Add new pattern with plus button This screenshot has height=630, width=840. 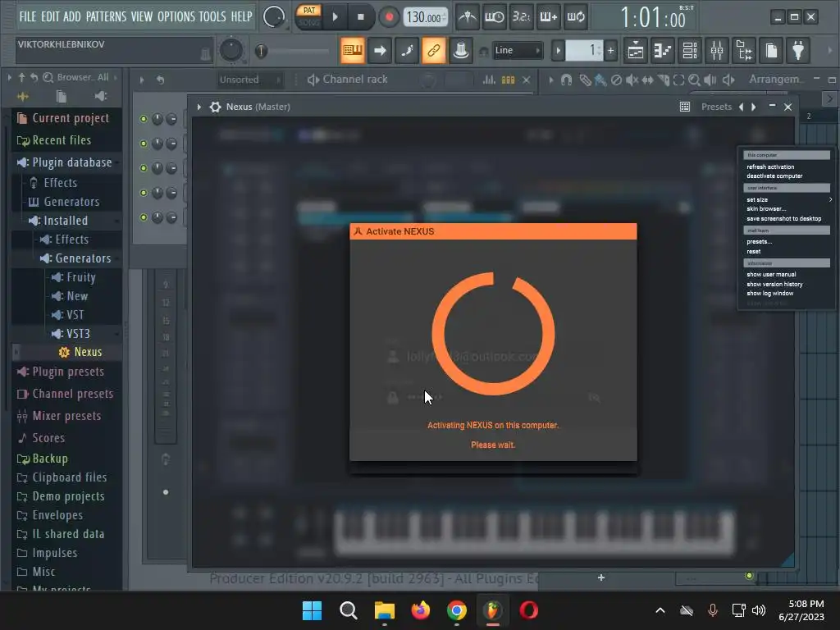pyautogui.click(x=610, y=50)
